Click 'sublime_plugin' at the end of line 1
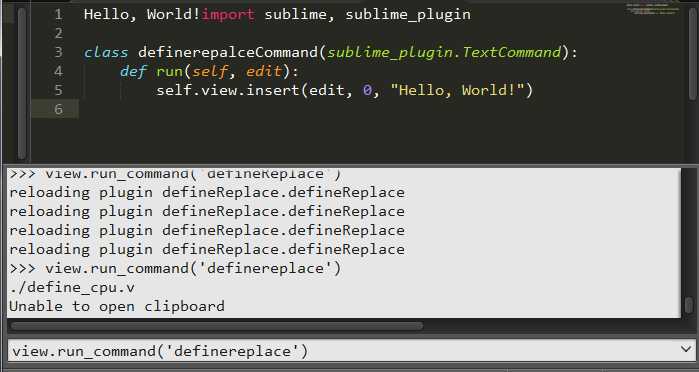 [408, 15]
